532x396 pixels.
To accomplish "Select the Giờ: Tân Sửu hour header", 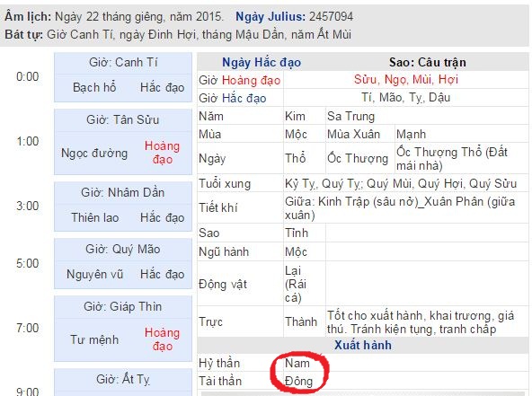I will click(x=123, y=119).
